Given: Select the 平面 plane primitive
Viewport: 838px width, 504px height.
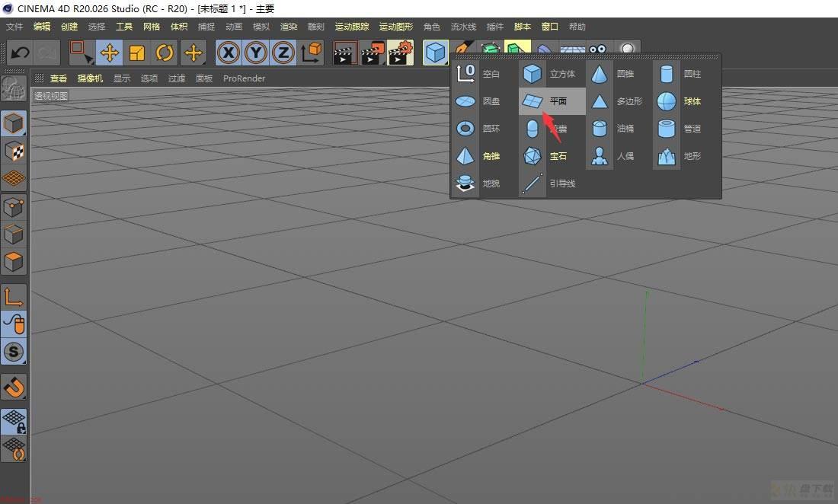Looking at the screenshot, I should point(552,101).
